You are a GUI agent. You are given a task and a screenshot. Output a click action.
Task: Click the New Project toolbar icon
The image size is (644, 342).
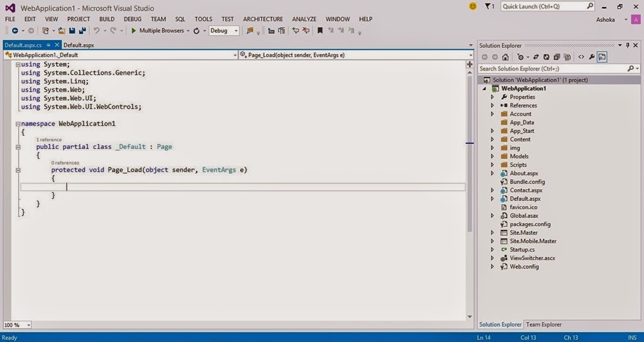pyautogui.click(x=45, y=31)
